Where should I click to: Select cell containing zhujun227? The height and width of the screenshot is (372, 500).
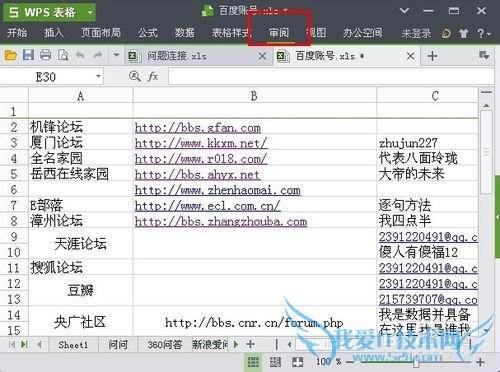[428, 143]
